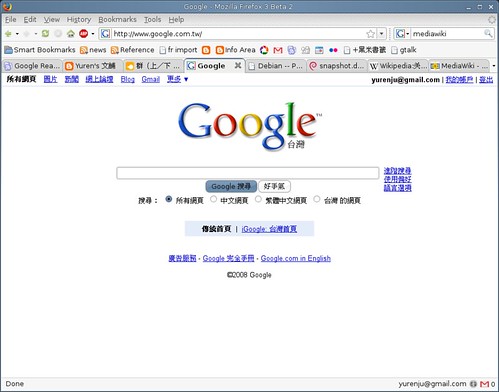Open the Smart Bookmarks folder
This screenshot has height=392, width=499.
(40, 50)
